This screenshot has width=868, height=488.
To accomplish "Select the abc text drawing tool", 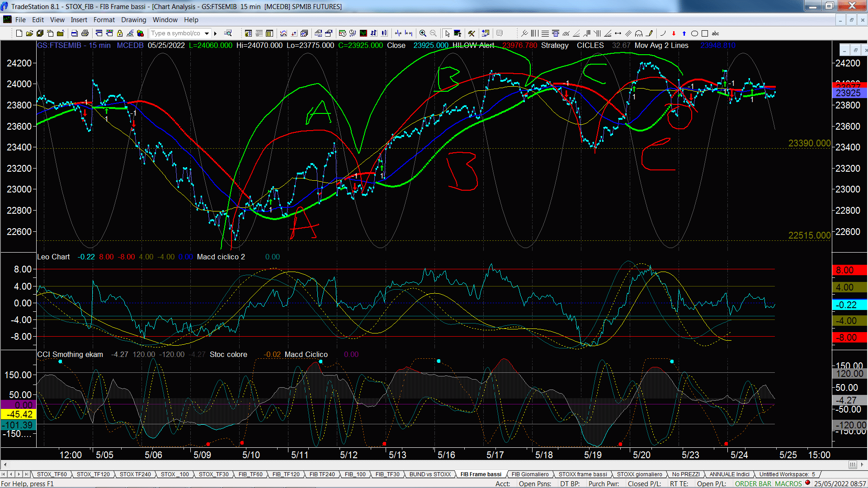I will click(x=715, y=33).
